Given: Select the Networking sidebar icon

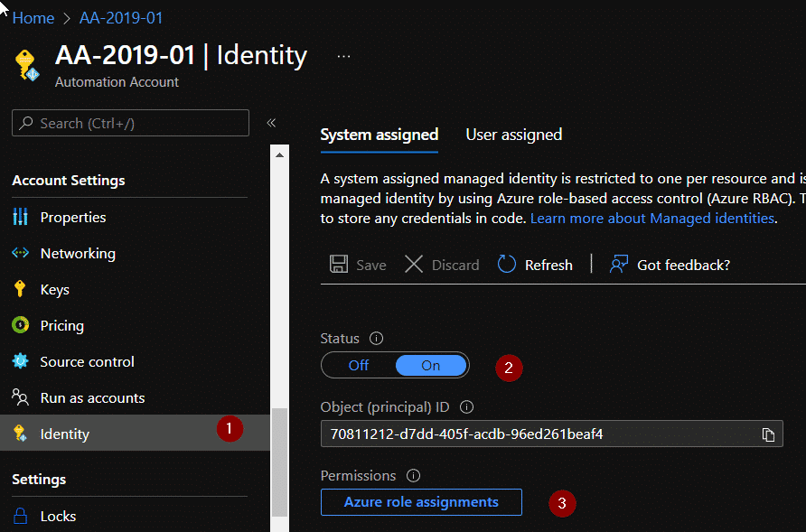Looking at the screenshot, I should pos(20,253).
